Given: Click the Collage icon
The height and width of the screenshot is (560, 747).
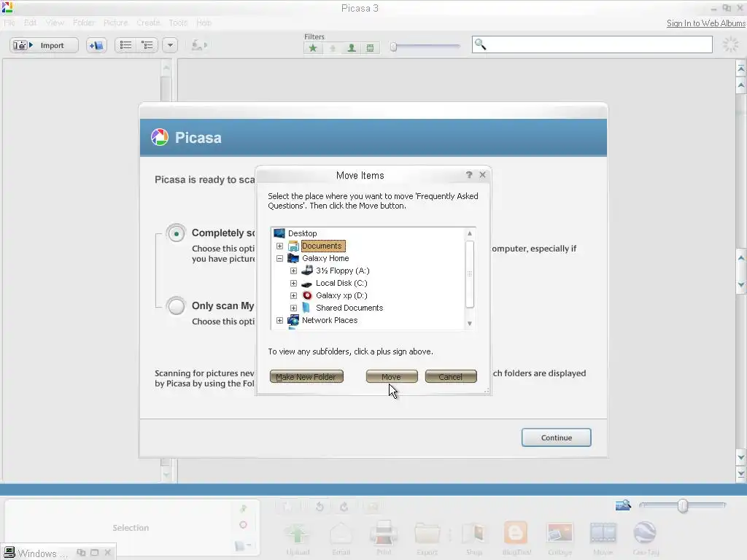Looking at the screenshot, I should click(560, 533).
